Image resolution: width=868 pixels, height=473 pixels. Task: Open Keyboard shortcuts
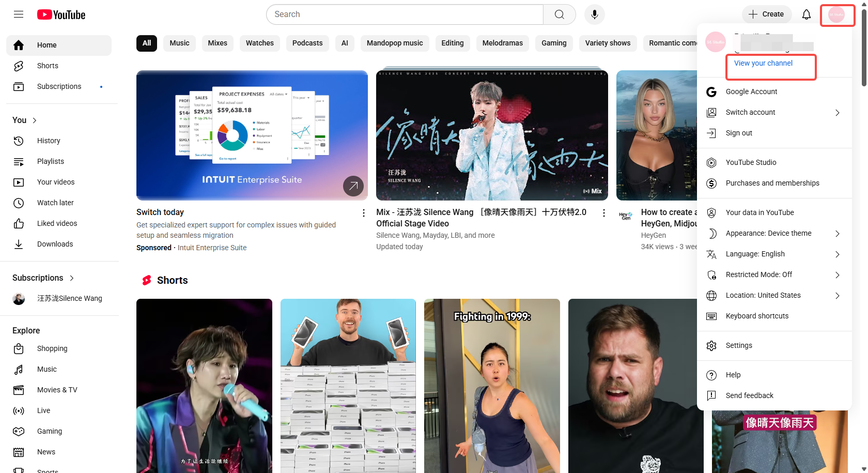774,316
